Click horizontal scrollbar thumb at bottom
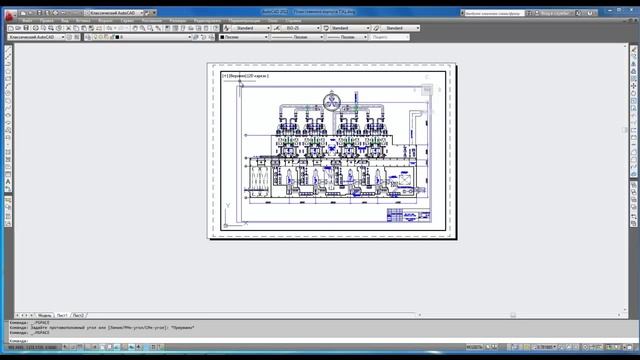This screenshot has width=640, height=360. coord(513,315)
